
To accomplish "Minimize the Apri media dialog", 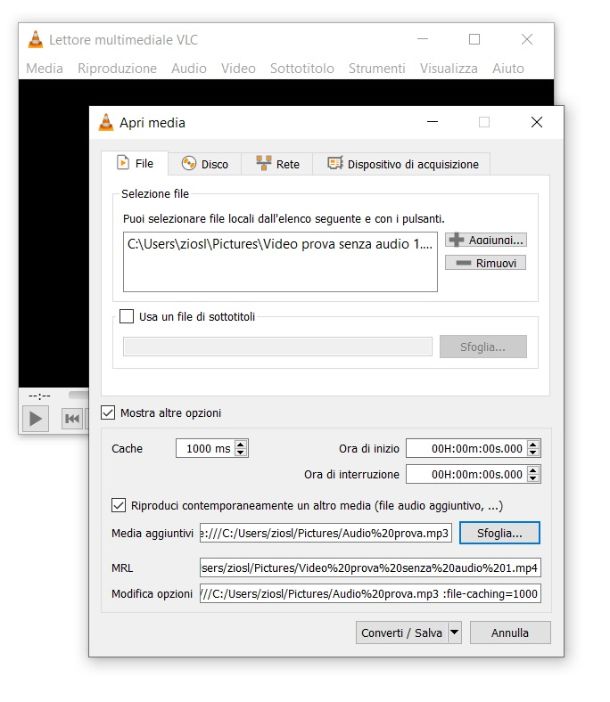I will (x=432, y=122).
